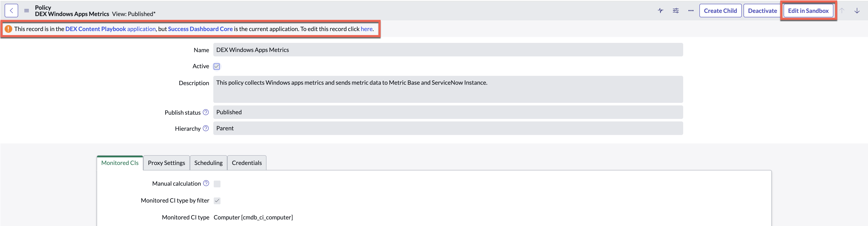The height and width of the screenshot is (226, 868).
Task: Click the Hierarchy field showing Parent
Action: [448, 128]
